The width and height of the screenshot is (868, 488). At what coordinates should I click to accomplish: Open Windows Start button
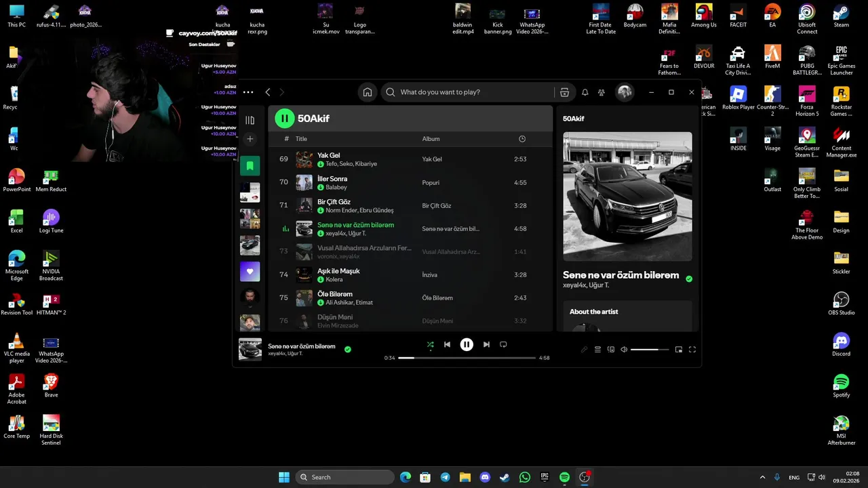coord(284,477)
